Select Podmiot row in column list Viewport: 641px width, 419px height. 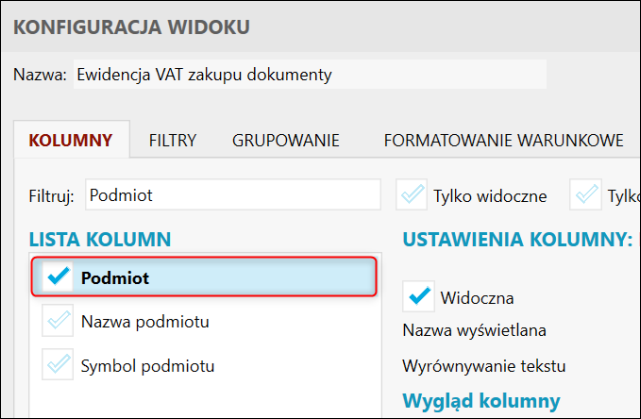point(220,277)
